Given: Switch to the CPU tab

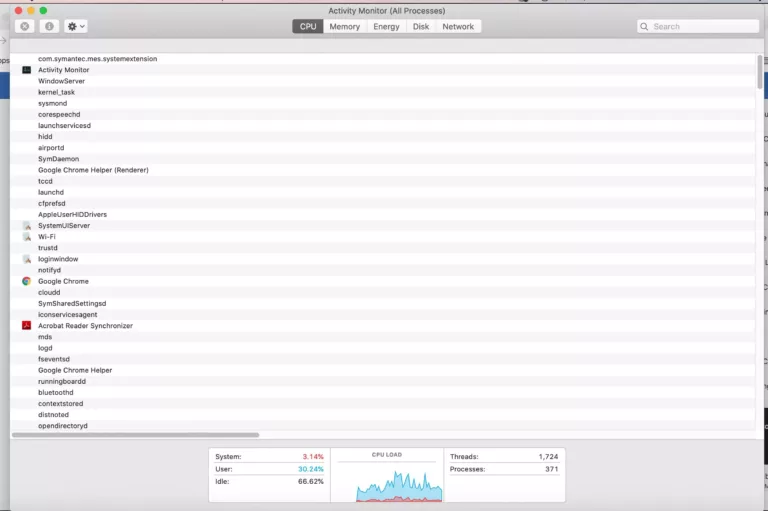Looking at the screenshot, I should 308,26.
